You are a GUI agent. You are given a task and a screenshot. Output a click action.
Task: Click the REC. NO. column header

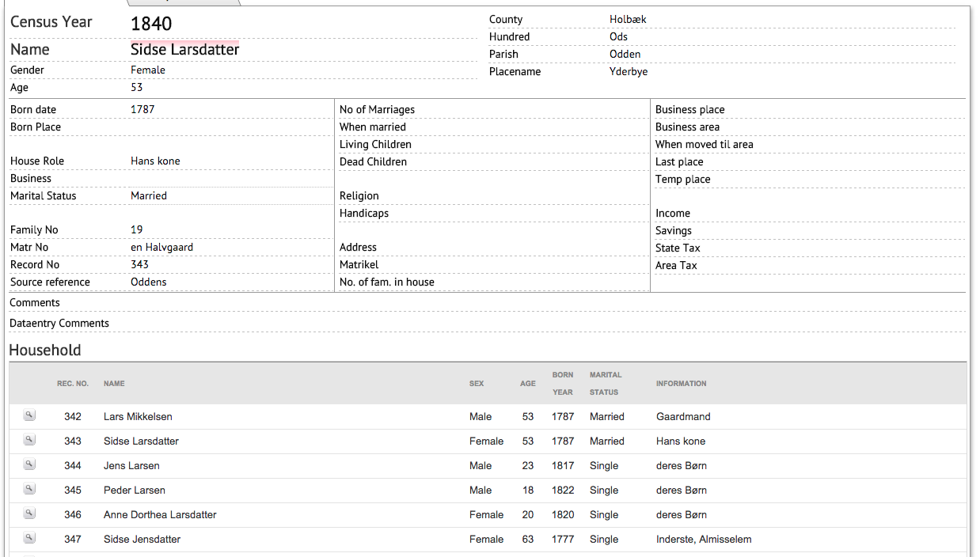[x=73, y=384]
